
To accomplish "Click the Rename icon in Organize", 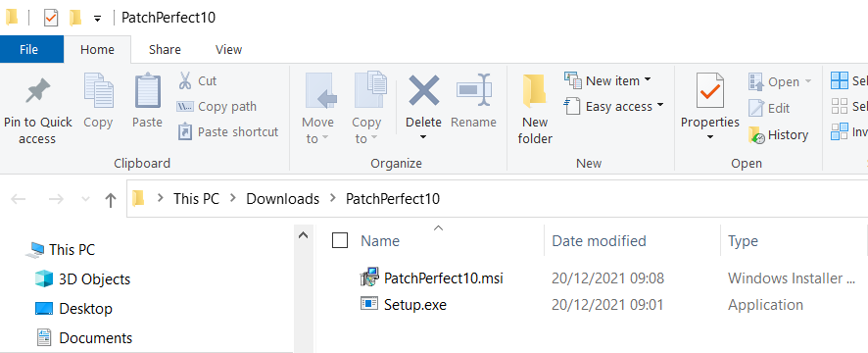I will 474,90.
